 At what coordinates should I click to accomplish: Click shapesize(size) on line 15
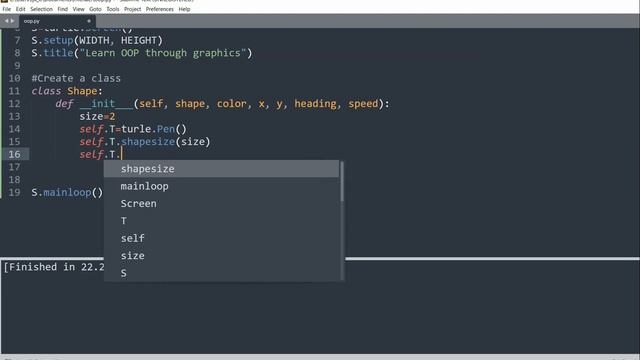pos(165,142)
